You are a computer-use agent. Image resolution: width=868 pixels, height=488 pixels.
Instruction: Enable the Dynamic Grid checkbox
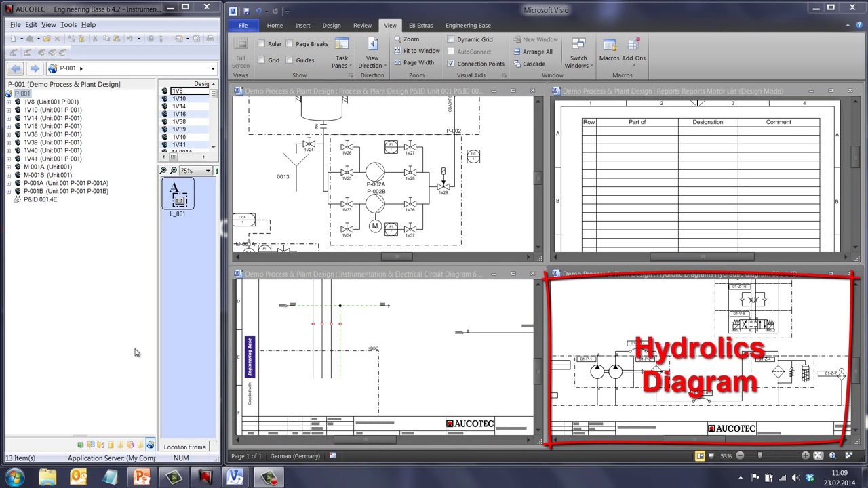coord(451,39)
